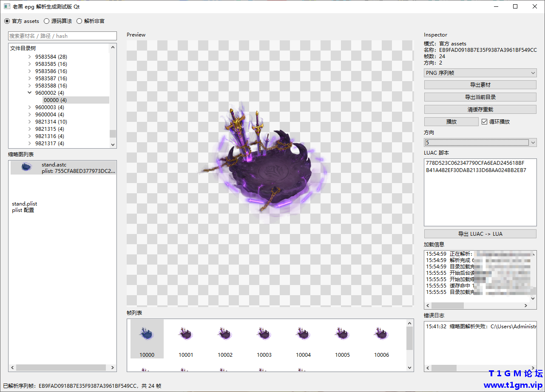The width and height of the screenshot is (545, 392).
Task: Select frame thumbnail 10002
Action: point(225,339)
